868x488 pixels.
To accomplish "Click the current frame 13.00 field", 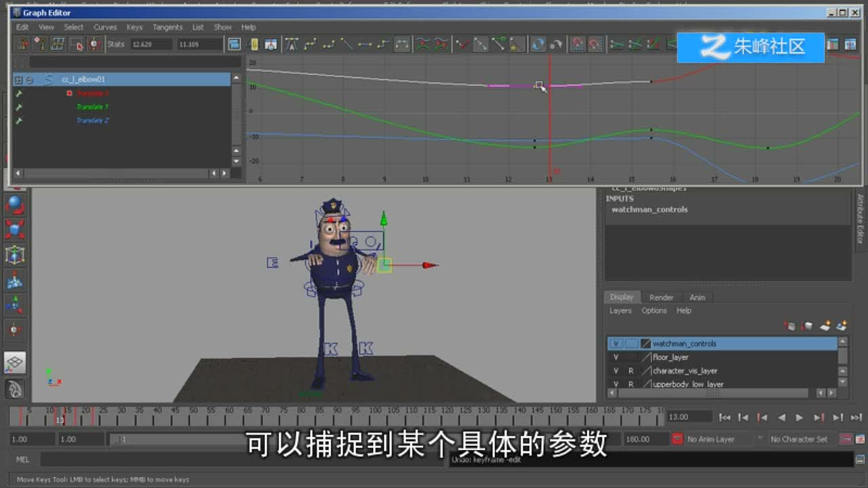I will pos(689,417).
